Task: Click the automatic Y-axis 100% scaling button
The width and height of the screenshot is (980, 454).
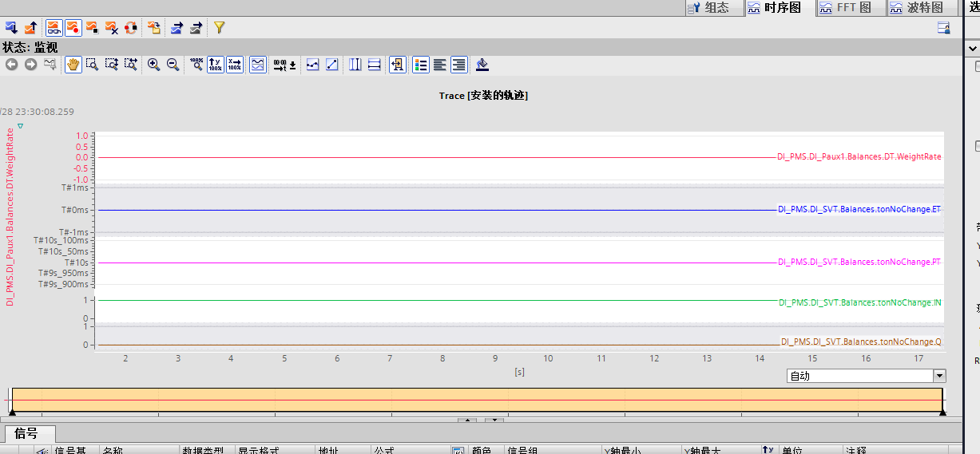Action: [215, 65]
